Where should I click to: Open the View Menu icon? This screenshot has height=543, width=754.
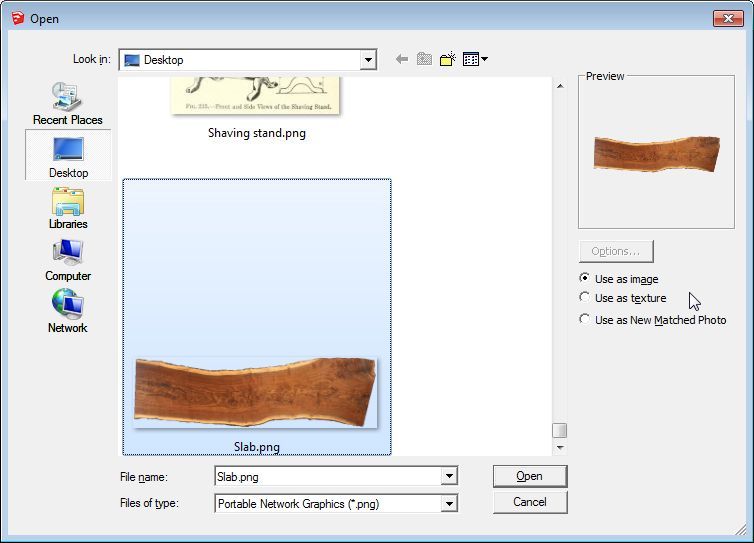(474, 60)
